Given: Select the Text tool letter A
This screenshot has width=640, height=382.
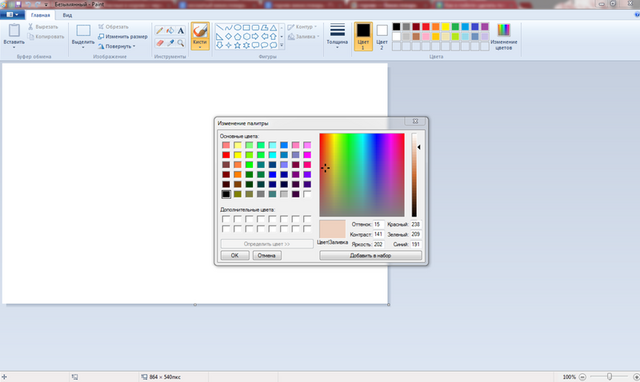Looking at the screenshot, I should [181, 31].
